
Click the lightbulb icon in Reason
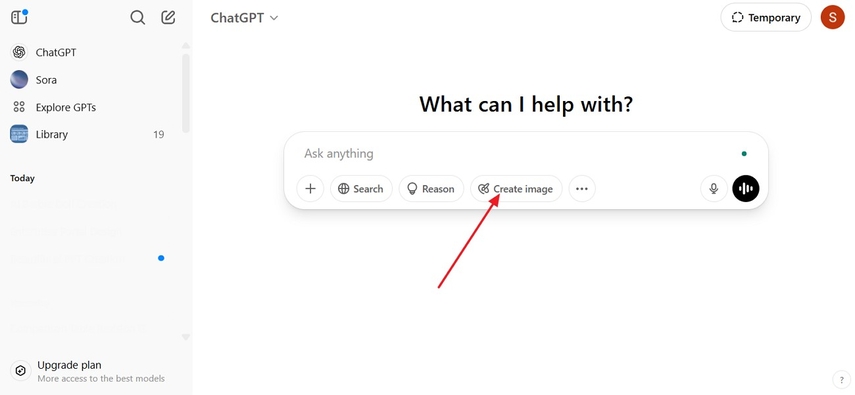412,189
